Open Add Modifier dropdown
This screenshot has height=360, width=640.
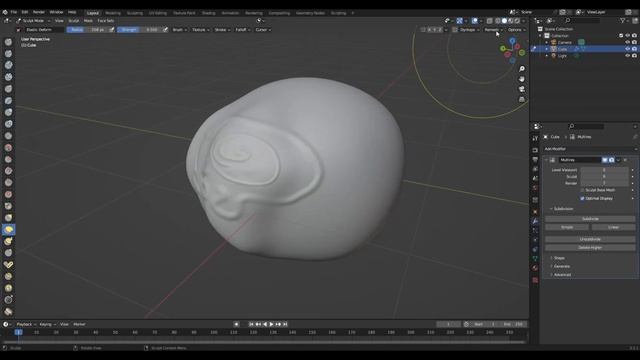point(590,149)
